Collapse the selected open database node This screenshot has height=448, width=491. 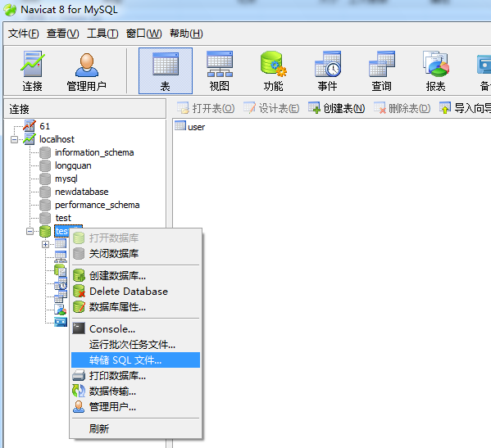(x=30, y=231)
